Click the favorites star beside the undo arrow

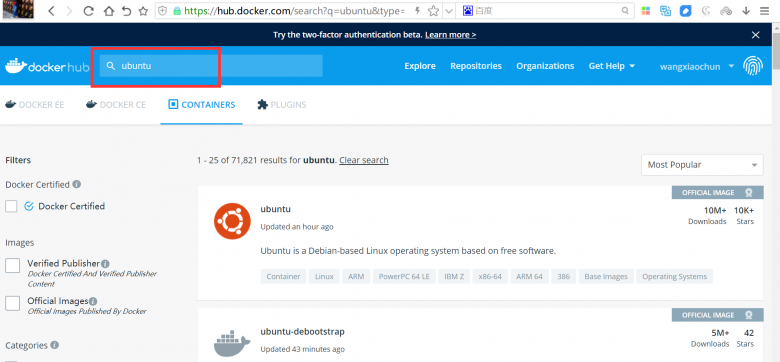click(143, 11)
